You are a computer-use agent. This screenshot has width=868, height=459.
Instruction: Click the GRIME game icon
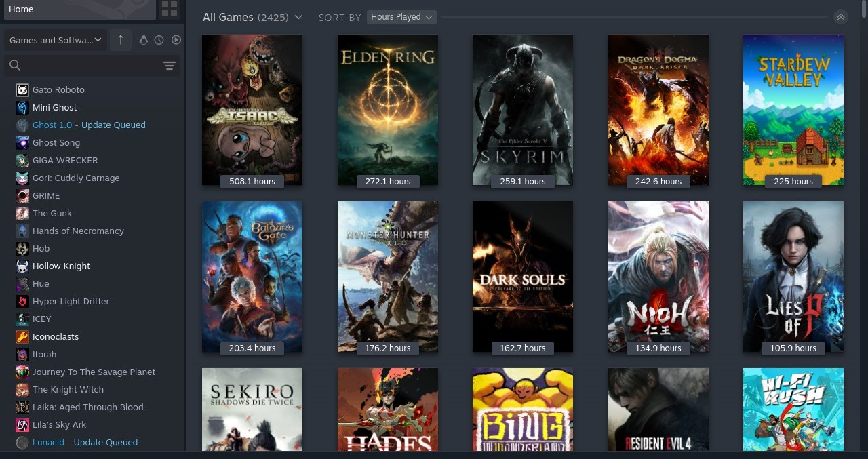(22, 195)
